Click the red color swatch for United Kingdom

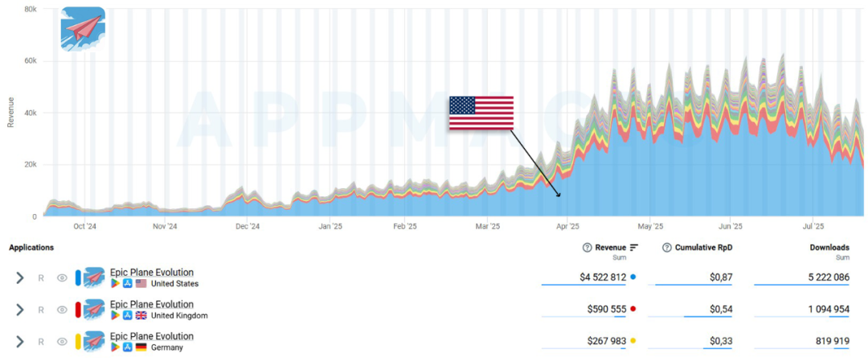(x=78, y=310)
